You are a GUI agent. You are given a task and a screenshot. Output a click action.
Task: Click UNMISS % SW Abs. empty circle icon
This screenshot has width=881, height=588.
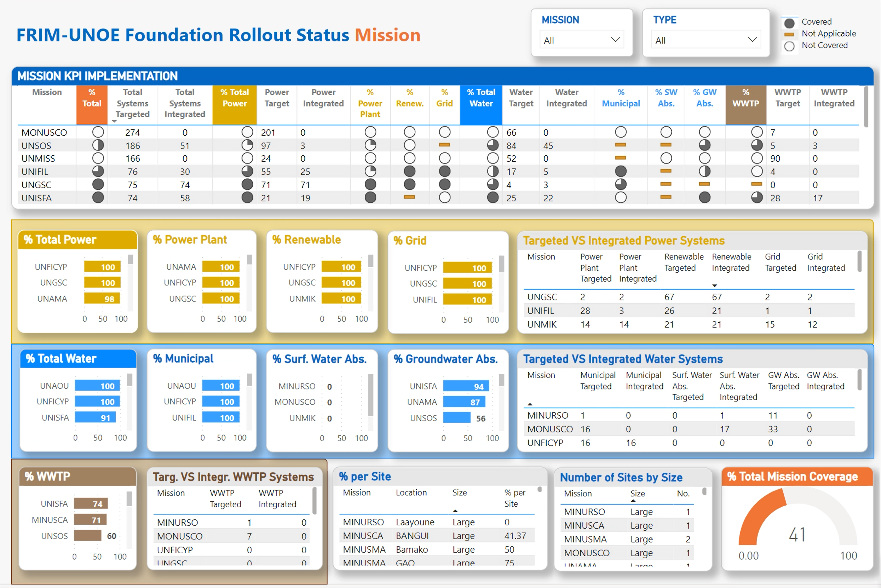point(666,158)
